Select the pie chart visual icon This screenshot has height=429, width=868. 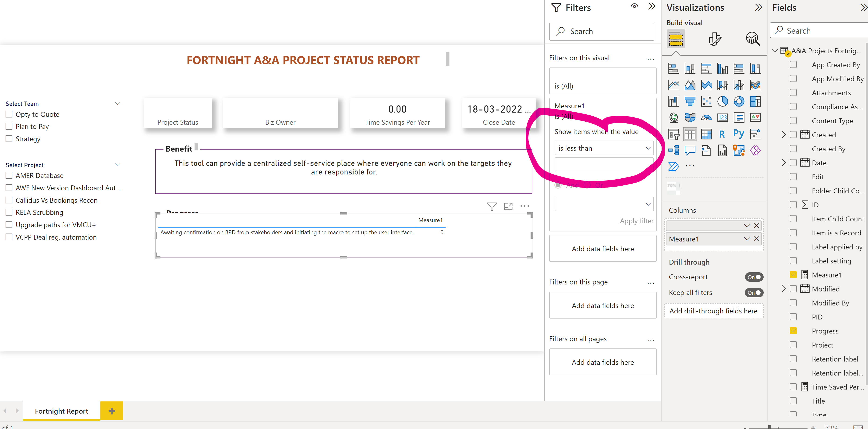click(x=723, y=101)
